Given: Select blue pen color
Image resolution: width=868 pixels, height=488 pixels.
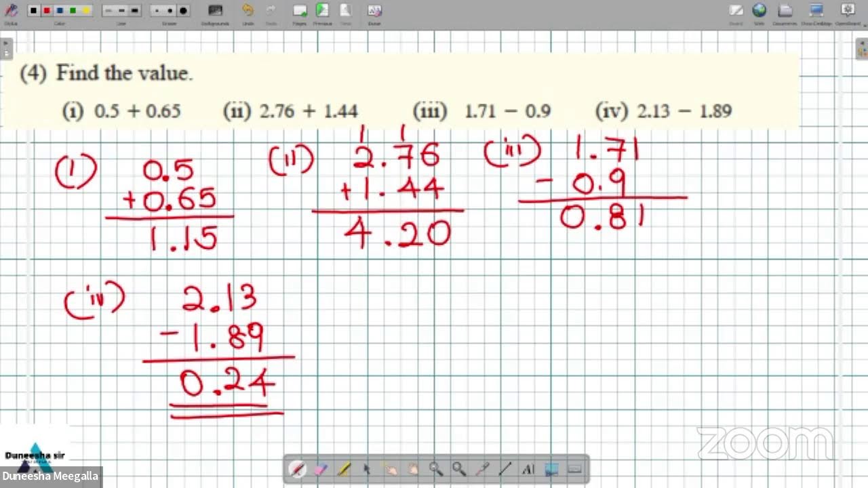Looking at the screenshot, I should tap(60, 11).
